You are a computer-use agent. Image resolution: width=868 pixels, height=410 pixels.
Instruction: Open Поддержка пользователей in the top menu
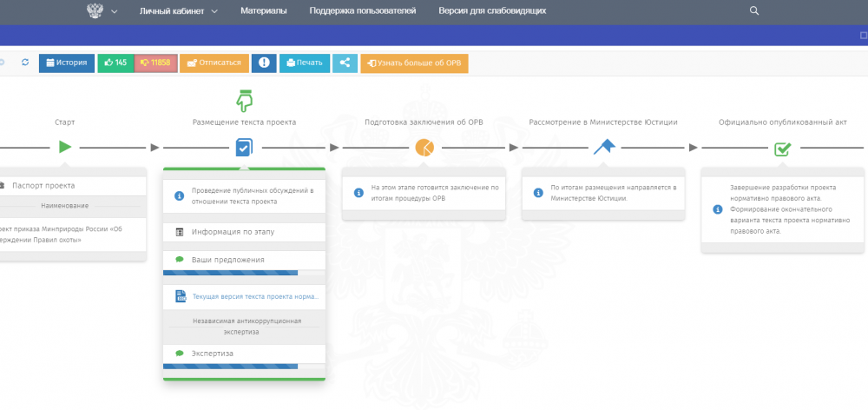pos(364,11)
